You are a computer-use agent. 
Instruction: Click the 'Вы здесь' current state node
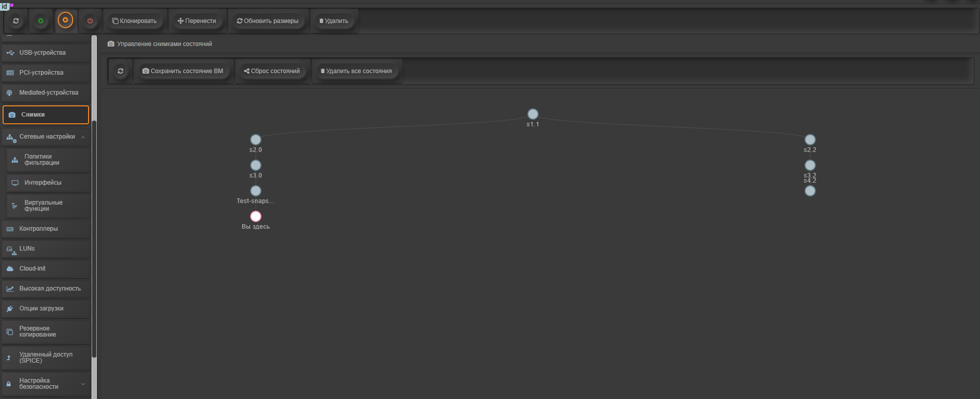pos(255,216)
